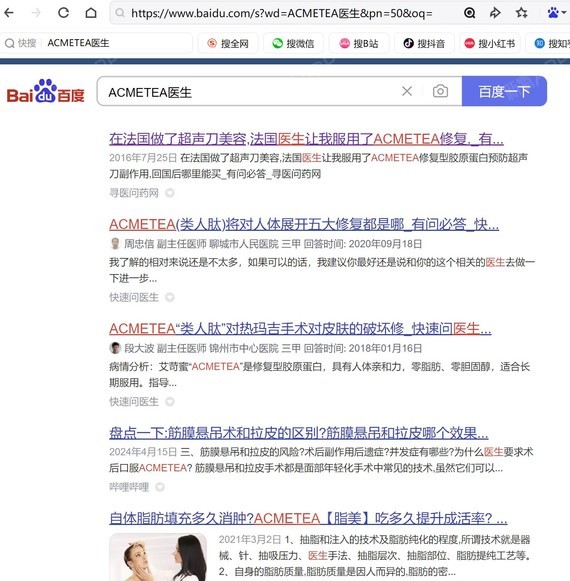Click the badge icon next to 哔哩哔哩
570x581 pixels.
pyautogui.click(x=160, y=487)
